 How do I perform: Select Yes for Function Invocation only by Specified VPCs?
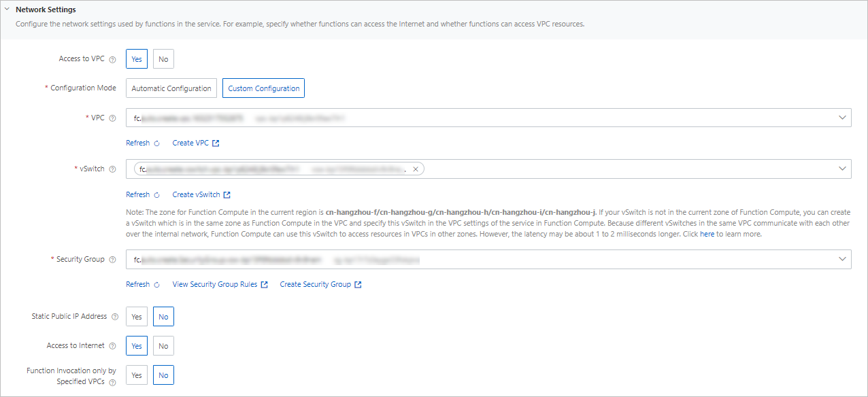137,375
